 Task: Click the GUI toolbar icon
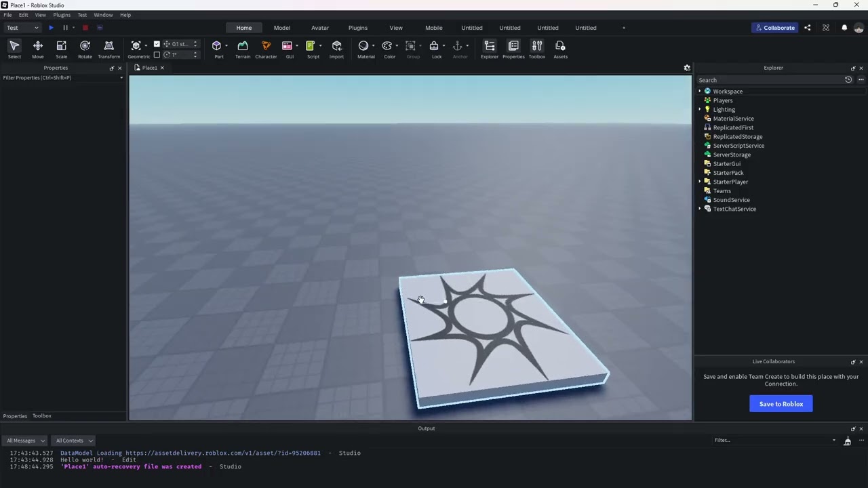(x=287, y=46)
